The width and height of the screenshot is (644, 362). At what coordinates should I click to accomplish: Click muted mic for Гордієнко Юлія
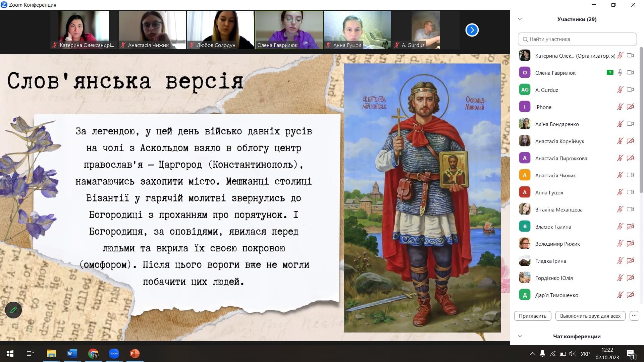620,278
